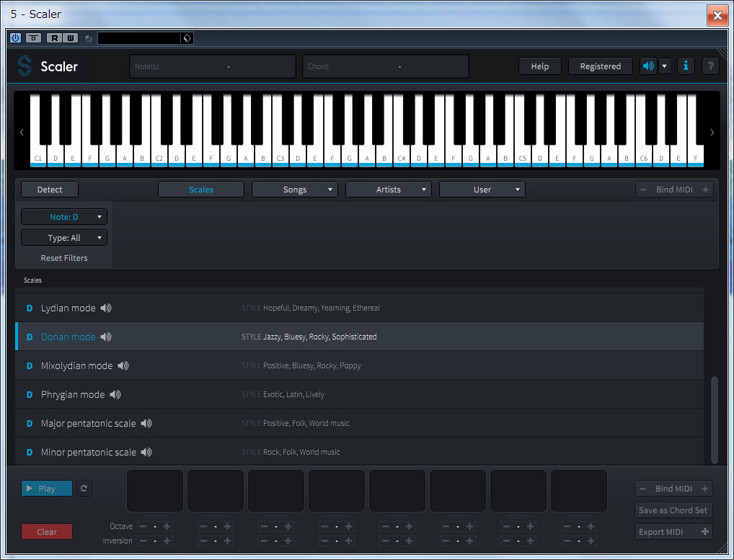Click the scales list scrollbar
Screen dimensions: 734x560
click(714, 419)
